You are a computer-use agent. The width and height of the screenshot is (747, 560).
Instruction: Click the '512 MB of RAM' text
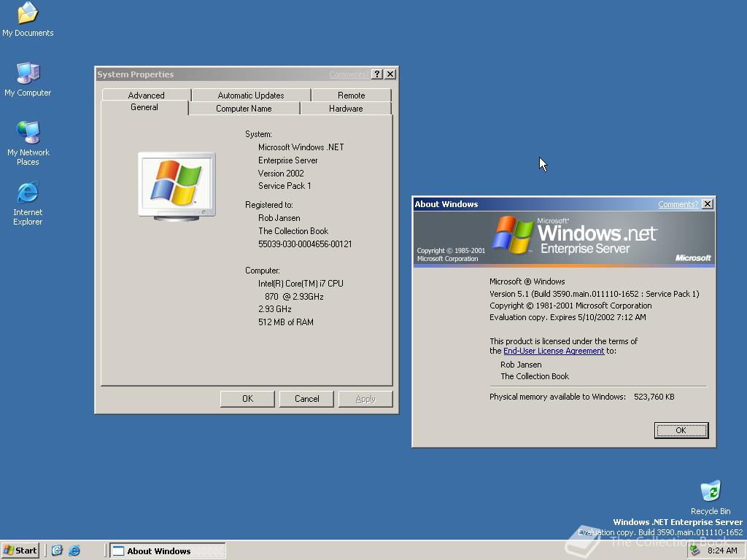(286, 322)
